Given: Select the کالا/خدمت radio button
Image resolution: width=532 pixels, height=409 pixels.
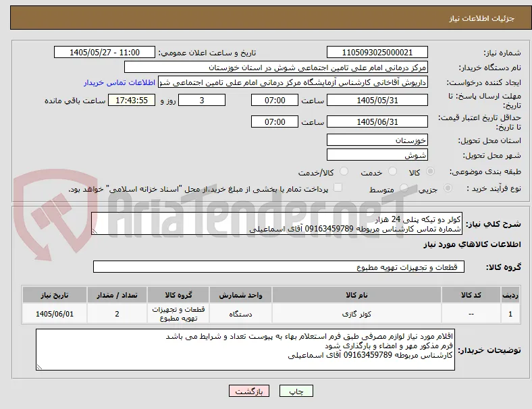Looking at the screenshot, I should 344,171.
